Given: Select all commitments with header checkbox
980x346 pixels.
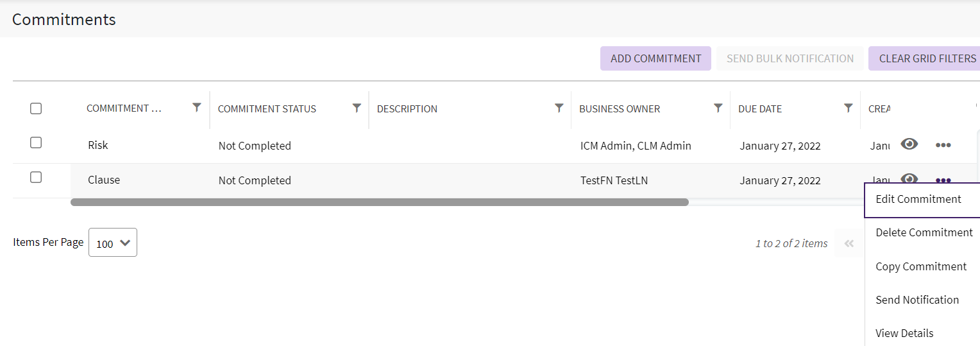Looking at the screenshot, I should click(x=36, y=108).
